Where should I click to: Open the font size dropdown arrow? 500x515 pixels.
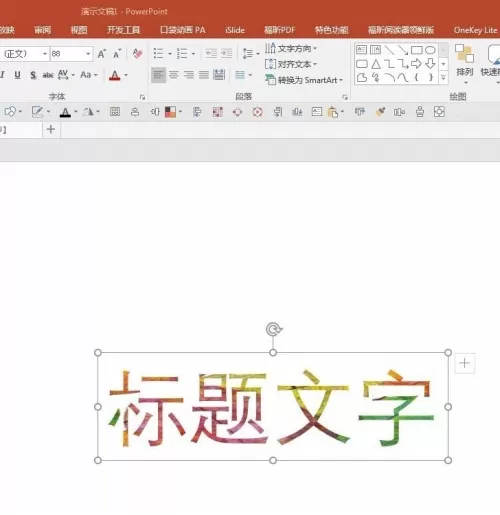pyautogui.click(x=88, y=54)
